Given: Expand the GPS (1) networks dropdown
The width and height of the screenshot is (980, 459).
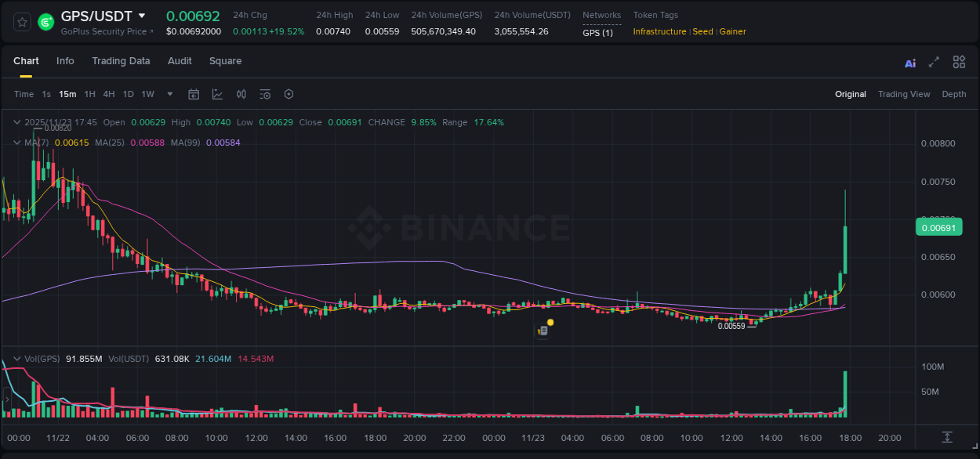Looking at the screenshot, I should pyautogui.click(x=599, y=32).
